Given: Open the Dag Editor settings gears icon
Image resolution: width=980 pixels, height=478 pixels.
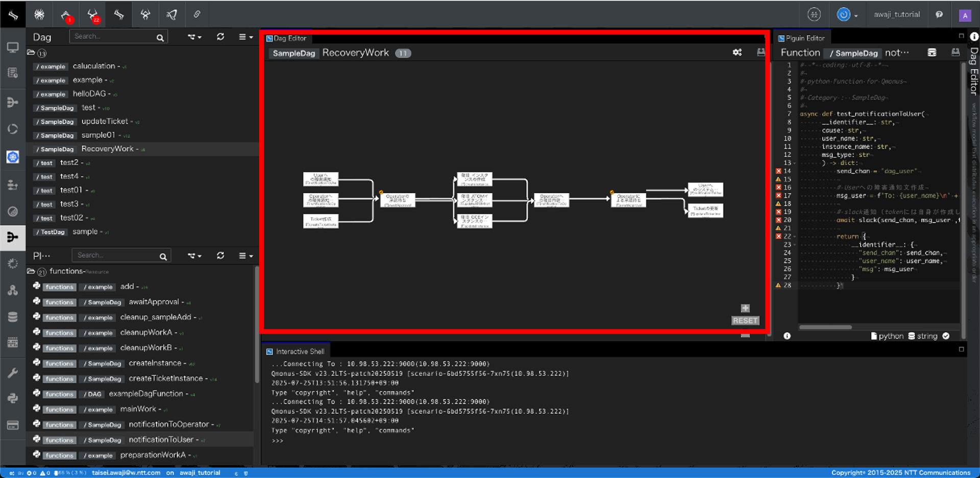Looking at the screenshot, I should (x=737, y=53).
